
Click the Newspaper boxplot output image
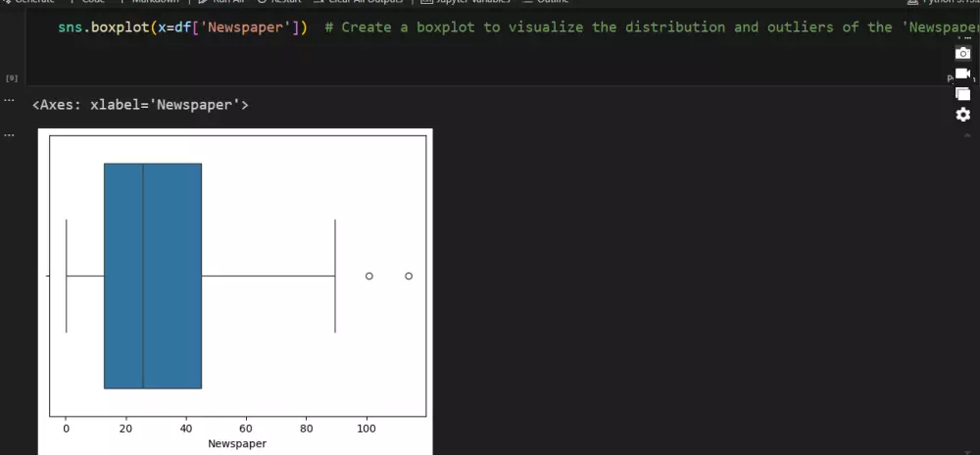[x=235, y=291]
